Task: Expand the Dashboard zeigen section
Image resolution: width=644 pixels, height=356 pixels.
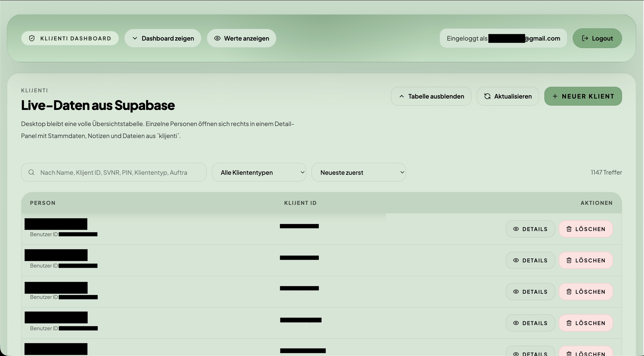Action: click(x=163, y=38)
